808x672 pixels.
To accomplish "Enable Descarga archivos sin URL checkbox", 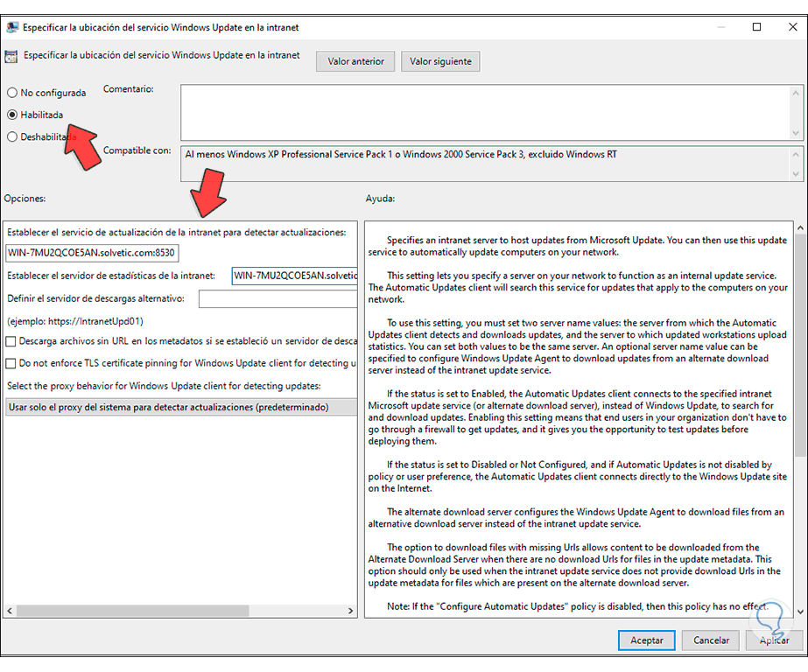I will click(x=11, y=341).
